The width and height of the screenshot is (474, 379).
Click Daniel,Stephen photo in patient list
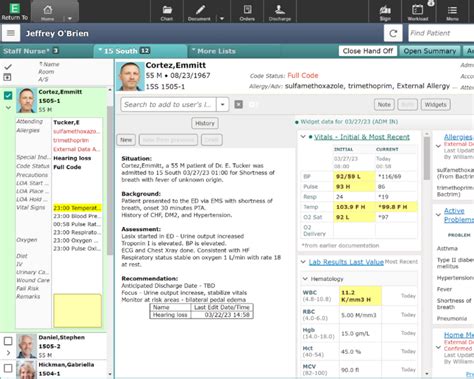[x=26, y=346]
